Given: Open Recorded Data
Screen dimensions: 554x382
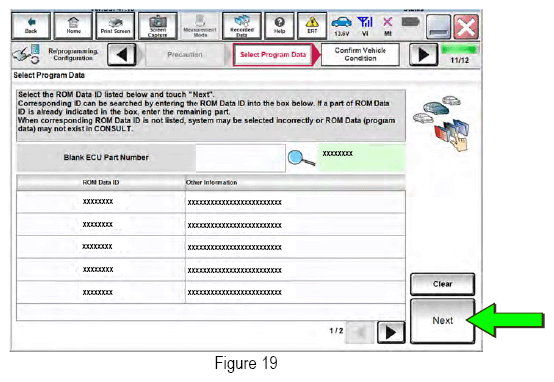Looking at the screenshot, I should point(242,26).
